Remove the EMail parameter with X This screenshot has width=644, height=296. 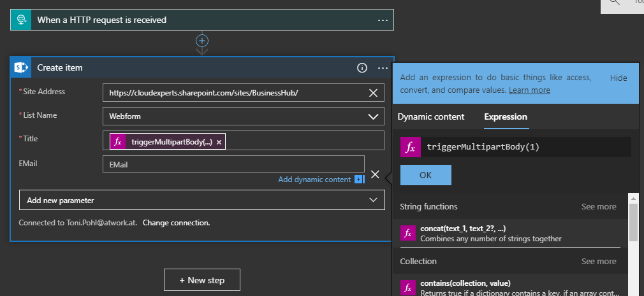pos(375,174)
